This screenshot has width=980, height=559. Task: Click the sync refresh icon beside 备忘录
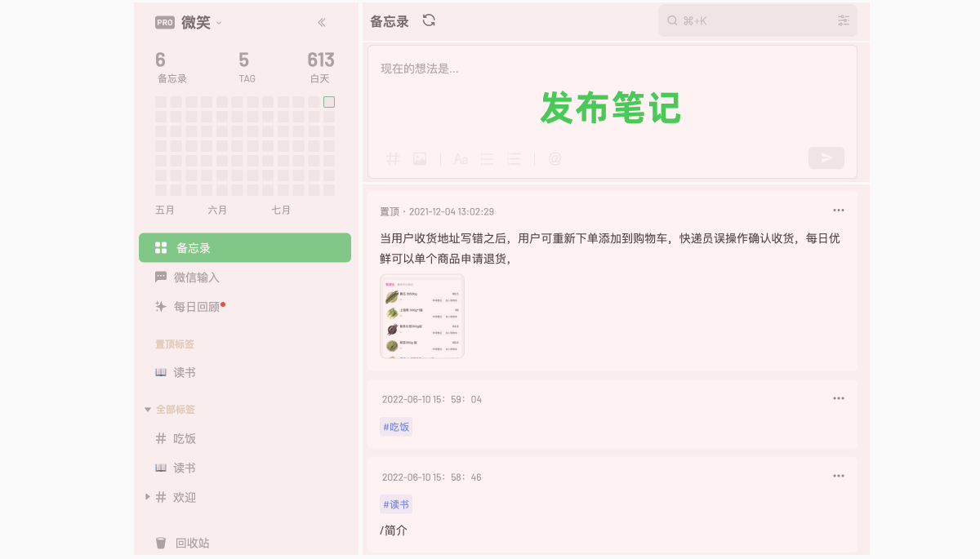(429, 20)
